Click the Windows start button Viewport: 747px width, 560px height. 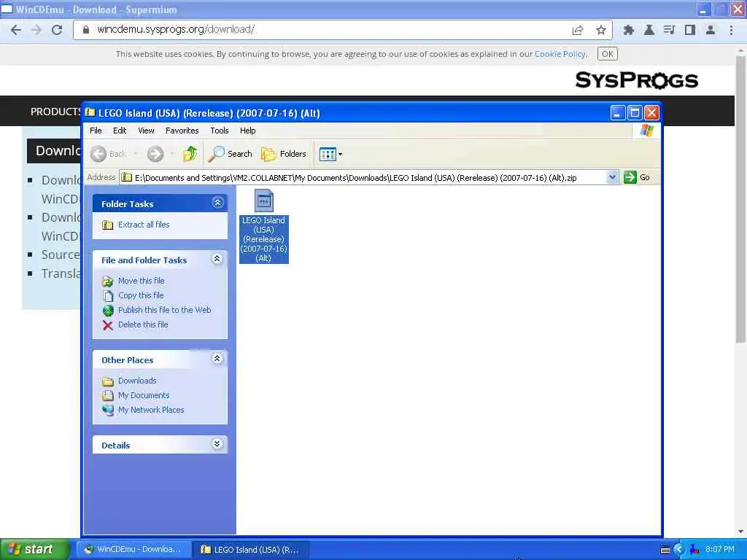pos(34,550)
